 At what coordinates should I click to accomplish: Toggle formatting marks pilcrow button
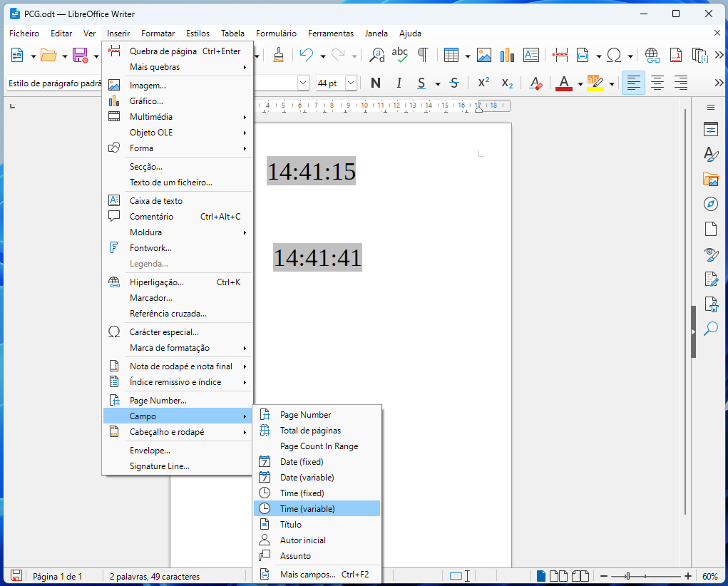tap(423, 55)
